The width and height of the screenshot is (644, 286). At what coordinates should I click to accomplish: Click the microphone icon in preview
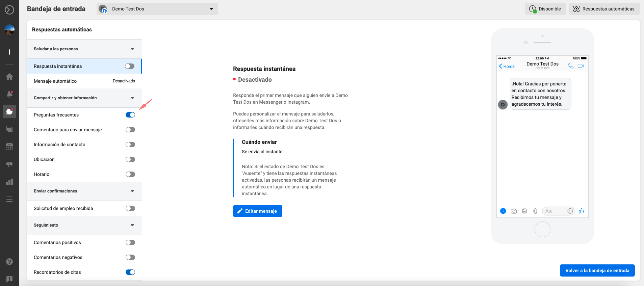click(x=535, y=211)
